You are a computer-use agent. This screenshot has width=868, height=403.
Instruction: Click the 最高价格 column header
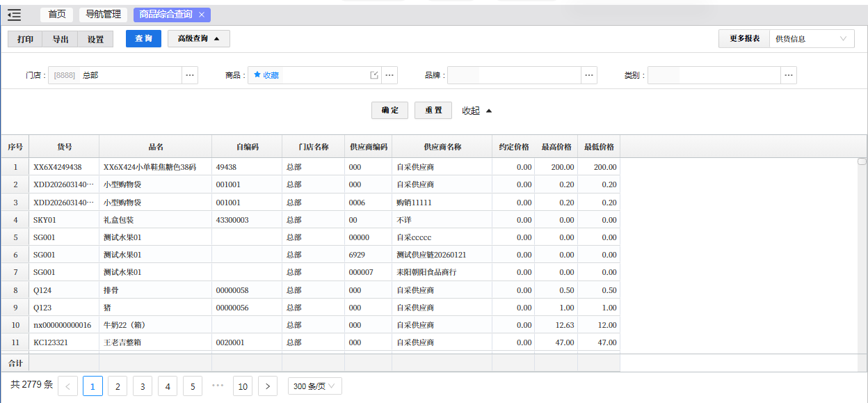[556, 147]
